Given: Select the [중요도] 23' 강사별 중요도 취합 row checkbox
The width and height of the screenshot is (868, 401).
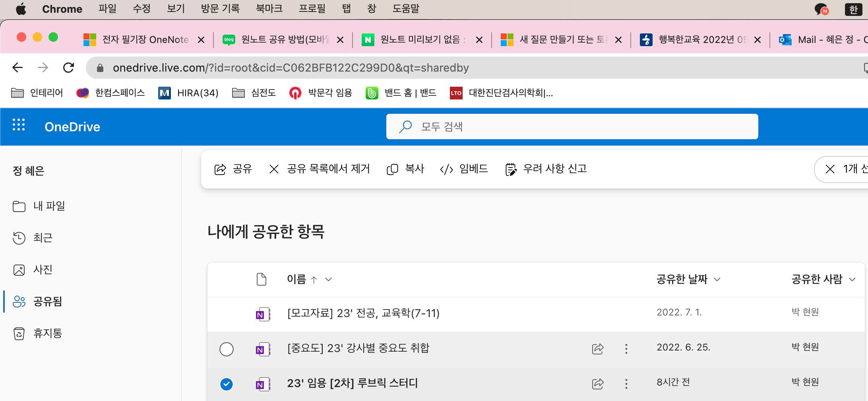Looking at the screenshot, I should (x=227, y=349).
